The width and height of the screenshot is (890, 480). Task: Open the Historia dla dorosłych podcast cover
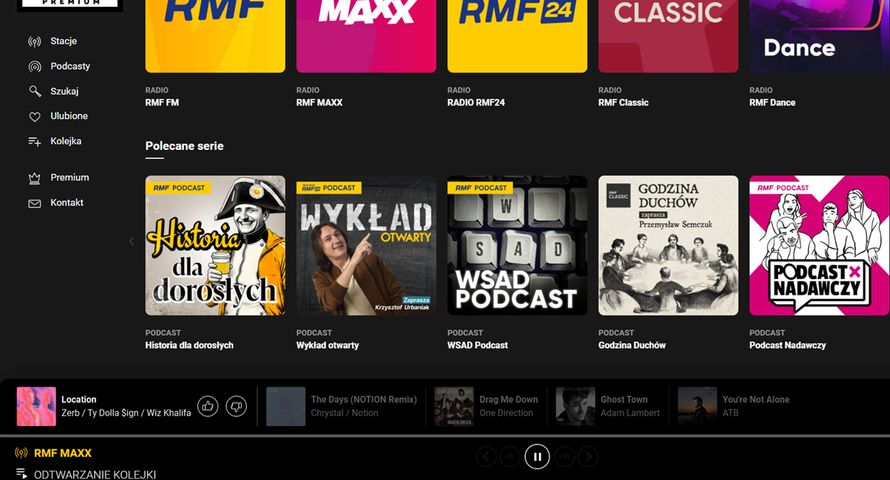(215, 245)
